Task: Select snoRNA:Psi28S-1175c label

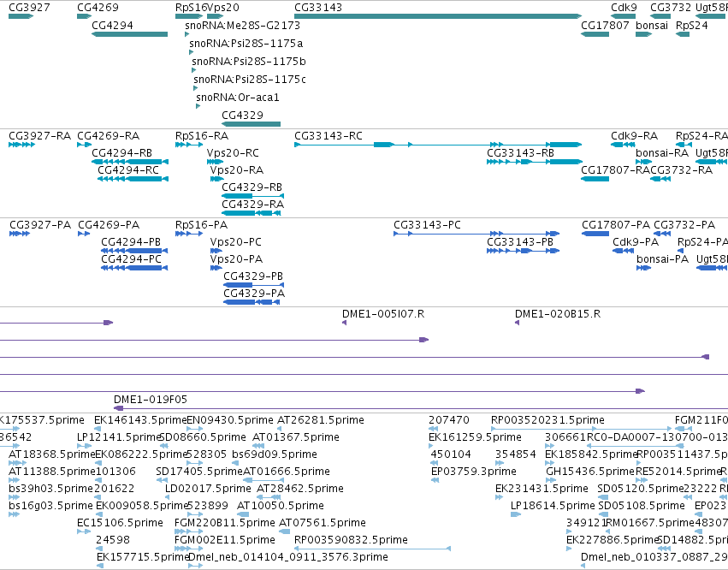Action: [x=249, y=80]
